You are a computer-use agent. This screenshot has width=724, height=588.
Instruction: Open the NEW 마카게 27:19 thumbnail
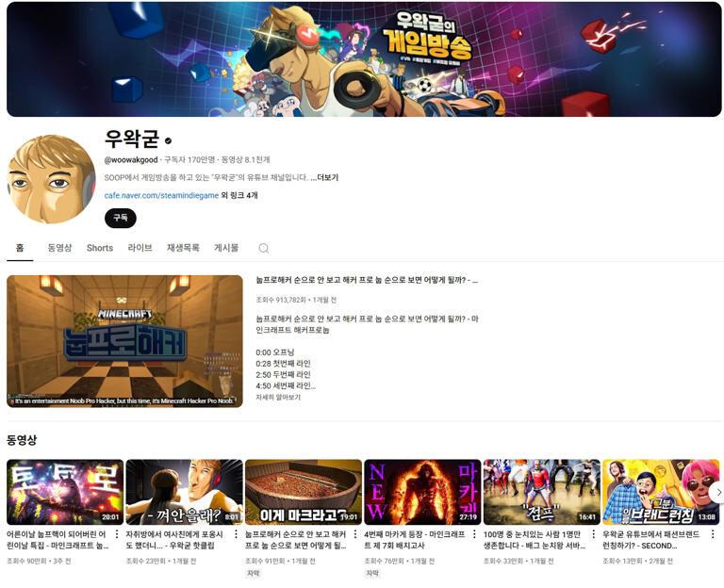[422, 492]
